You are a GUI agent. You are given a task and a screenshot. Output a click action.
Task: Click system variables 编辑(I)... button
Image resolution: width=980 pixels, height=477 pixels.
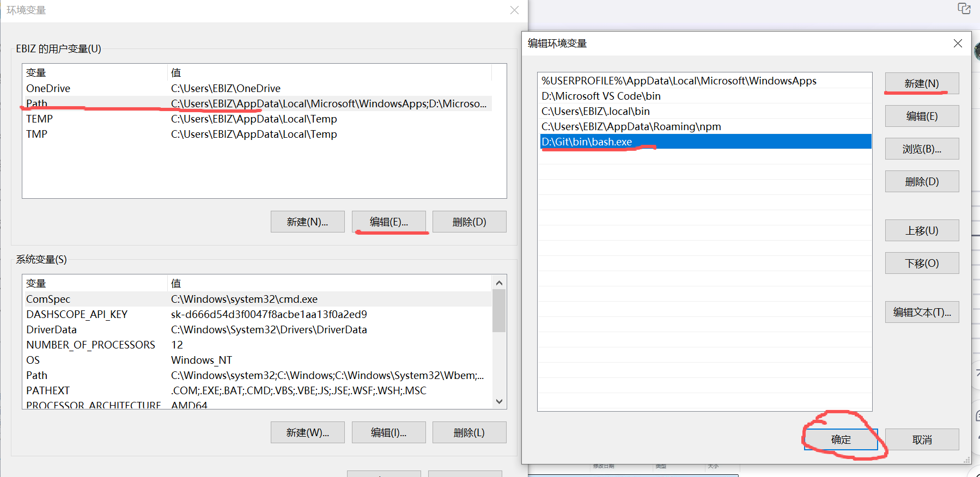(388, 432)
